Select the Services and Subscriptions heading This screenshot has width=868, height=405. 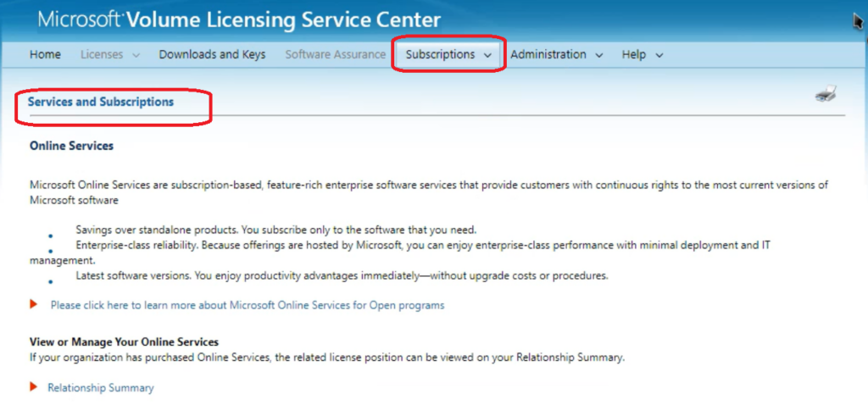pyautogui.click(x=101, y=102)
